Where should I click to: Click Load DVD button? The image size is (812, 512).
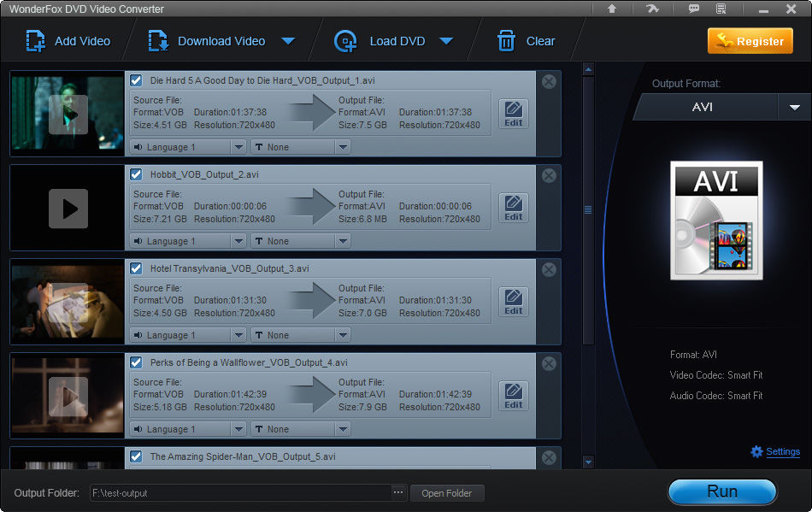(380, 41)
